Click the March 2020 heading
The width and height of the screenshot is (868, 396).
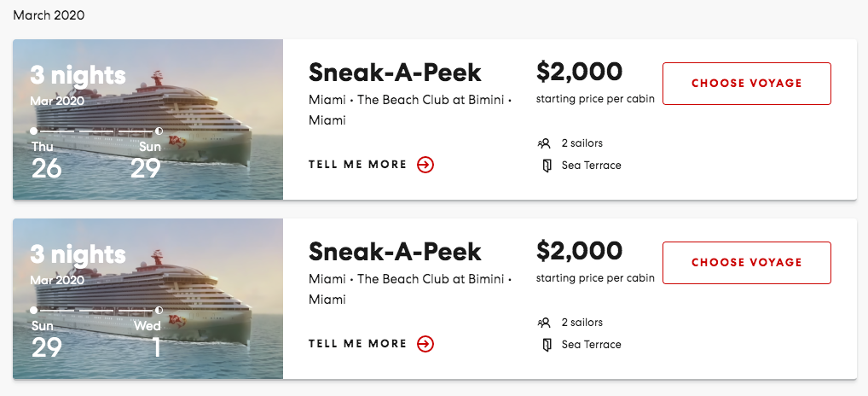click(x=49, y=15)
